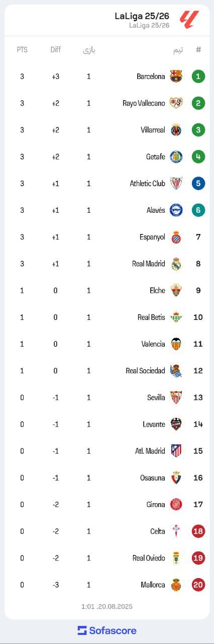The width and height of the screenshot is (214, 644).
Task: Click the LaLiga logo at top
Action: [x=189, y=20]
